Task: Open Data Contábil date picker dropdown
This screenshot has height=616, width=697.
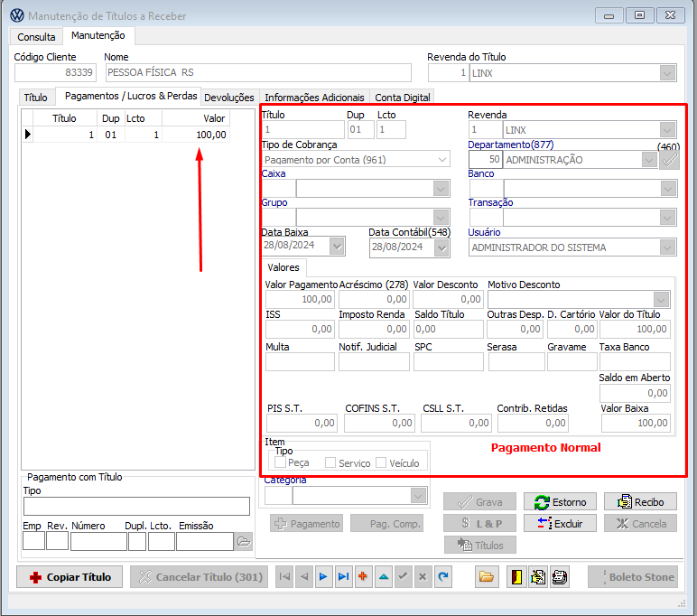Action: pos(441,248)
